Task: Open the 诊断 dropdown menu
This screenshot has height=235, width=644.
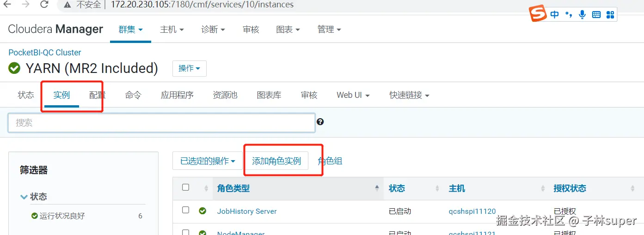Action: [x=213, y=30]
